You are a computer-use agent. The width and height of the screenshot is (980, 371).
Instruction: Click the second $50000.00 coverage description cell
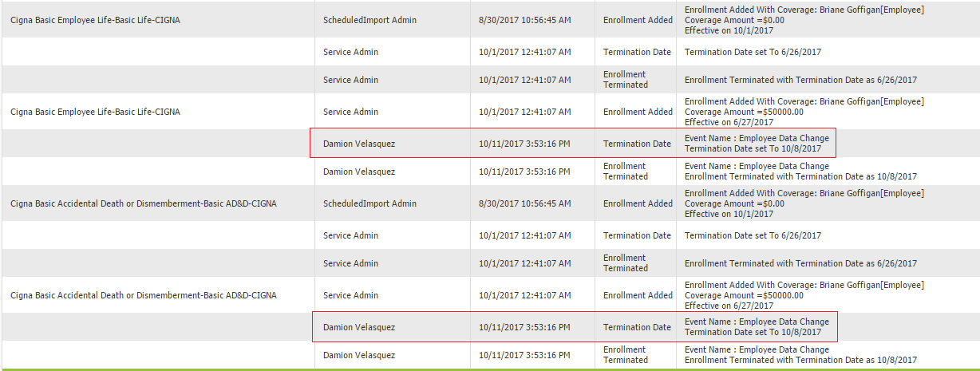click(x=804, y=295)
